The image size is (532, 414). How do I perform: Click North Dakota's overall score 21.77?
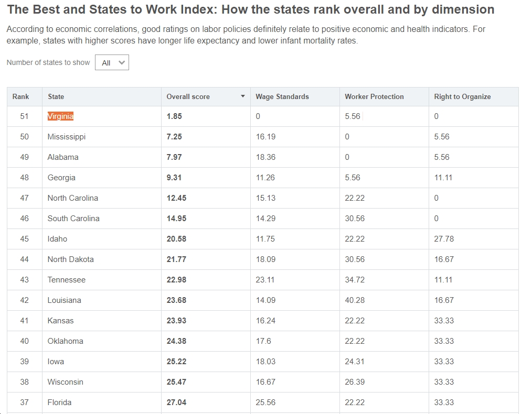click(176, 259)
